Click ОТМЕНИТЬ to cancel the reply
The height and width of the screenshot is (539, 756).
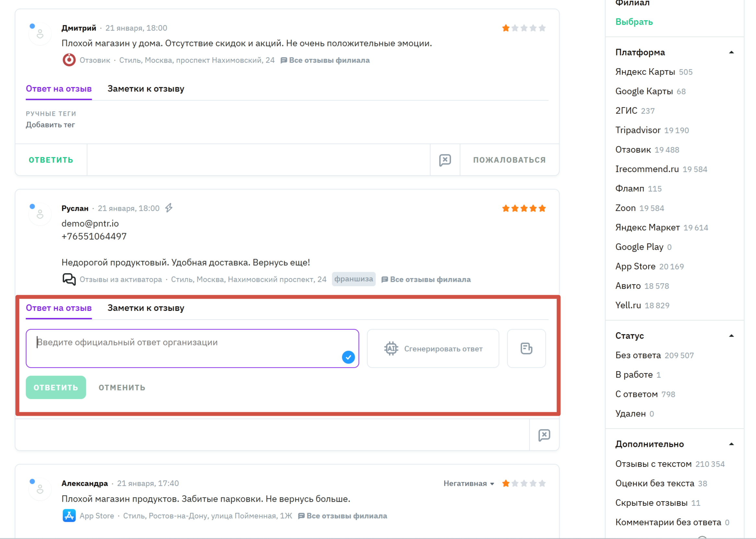point(122,387)
